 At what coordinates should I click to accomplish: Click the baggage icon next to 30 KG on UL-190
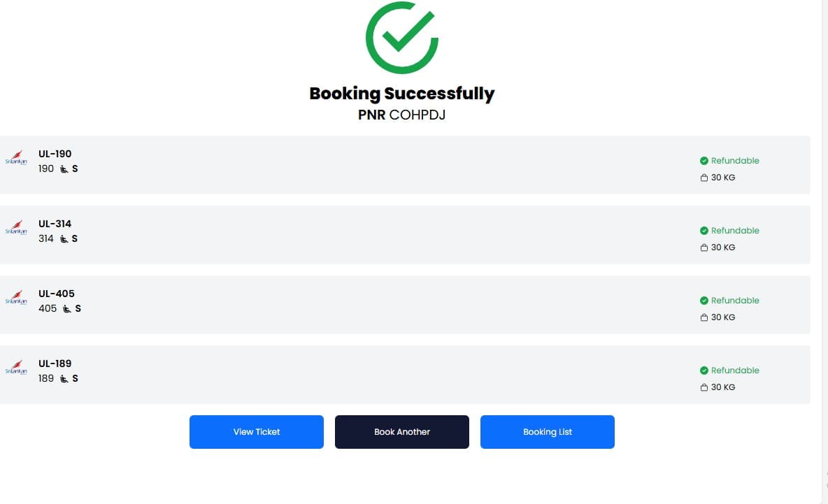704,177
